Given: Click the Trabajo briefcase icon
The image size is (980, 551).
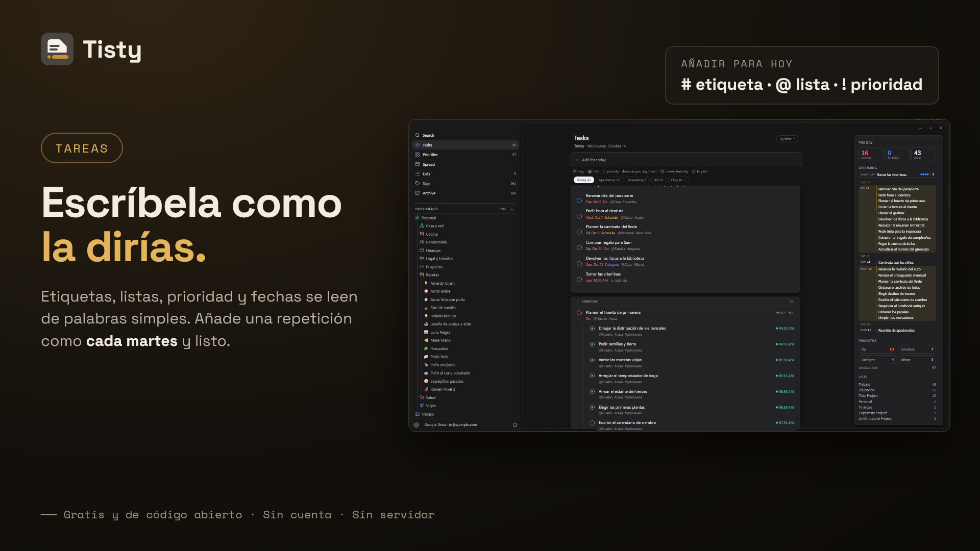Looking at the screenshot, I should click(x=418, y=414).
